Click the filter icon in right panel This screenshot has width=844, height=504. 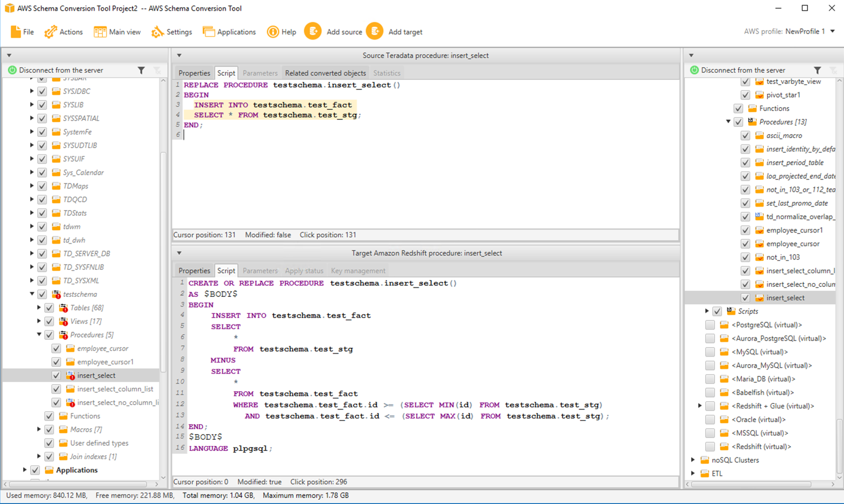tap(817, 70)
